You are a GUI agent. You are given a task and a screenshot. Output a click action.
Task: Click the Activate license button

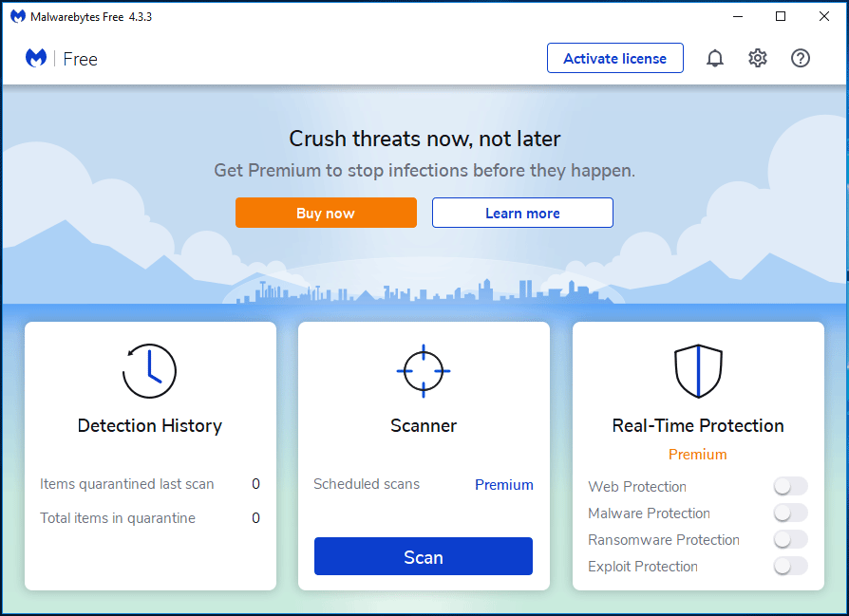click(614, 58)
